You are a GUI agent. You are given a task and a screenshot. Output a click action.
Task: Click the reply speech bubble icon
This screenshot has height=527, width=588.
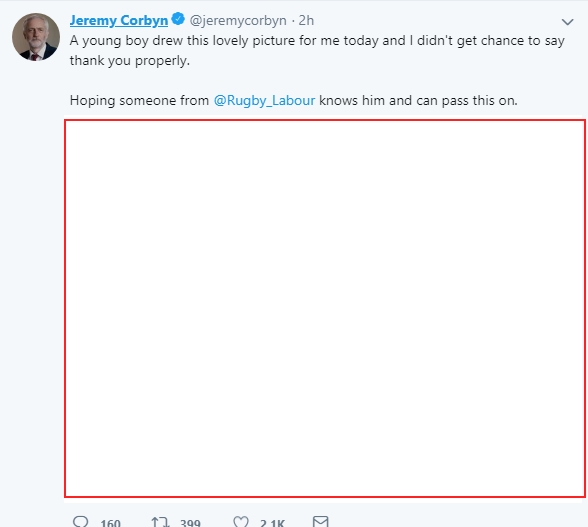(81, 522)
